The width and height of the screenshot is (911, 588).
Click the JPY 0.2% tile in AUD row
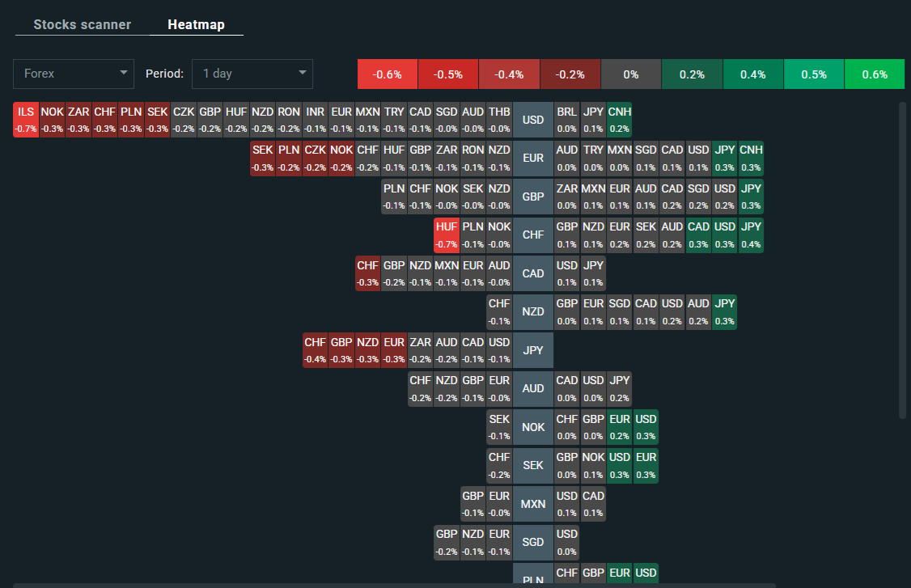(620, 389)
